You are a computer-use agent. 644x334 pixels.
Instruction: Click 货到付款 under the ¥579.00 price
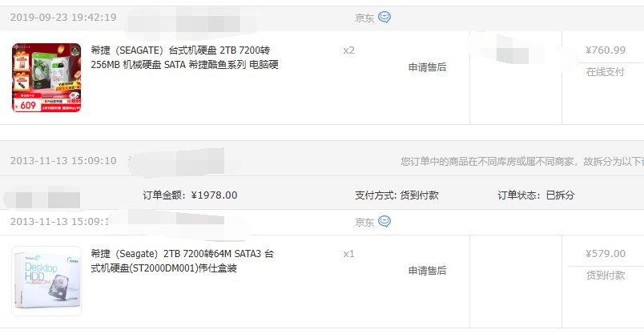(x=605, y=275)
